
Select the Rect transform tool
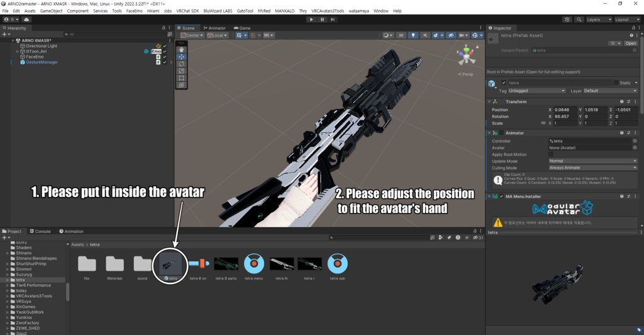click(x=182, y=77)
